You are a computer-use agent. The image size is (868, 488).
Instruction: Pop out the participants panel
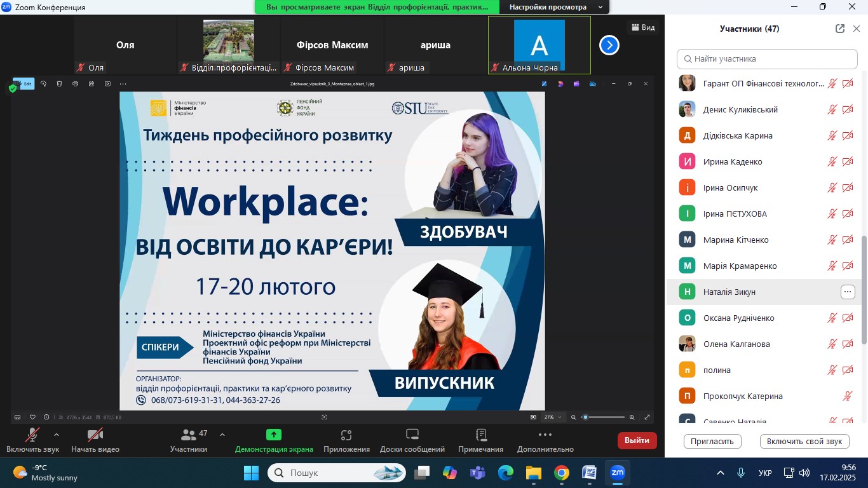click(840, 29)
